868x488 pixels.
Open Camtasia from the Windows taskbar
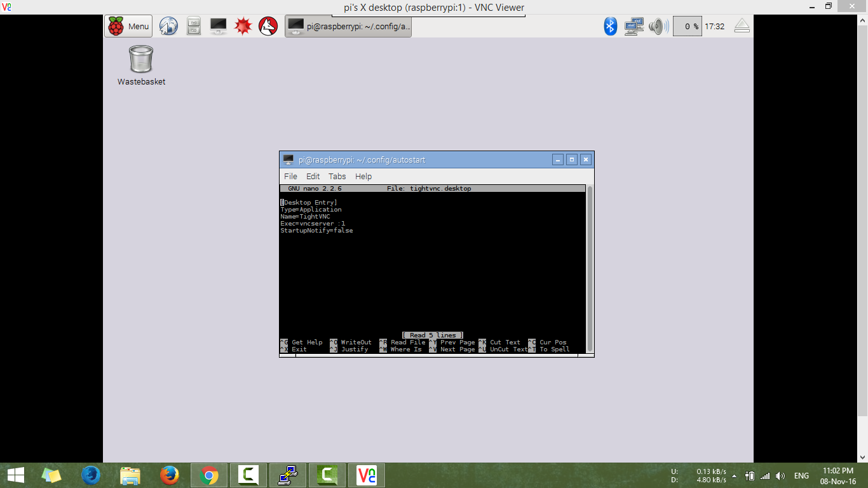point(248,475)
